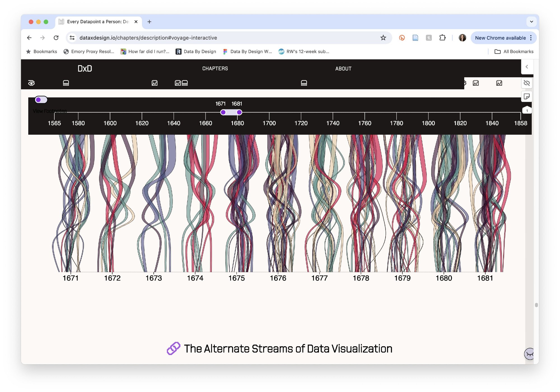Click the DxD home logo link
560x392 pixels.
point(85,69)
